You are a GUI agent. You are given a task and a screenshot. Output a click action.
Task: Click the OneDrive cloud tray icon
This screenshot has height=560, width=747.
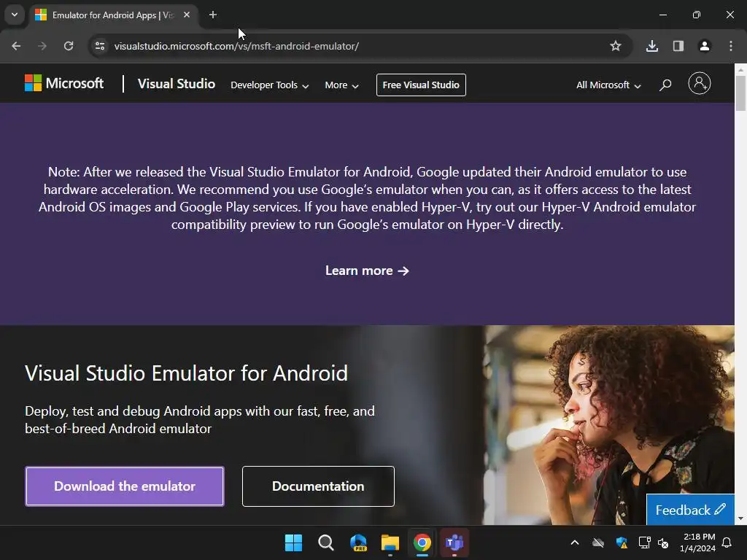point(598,542)
